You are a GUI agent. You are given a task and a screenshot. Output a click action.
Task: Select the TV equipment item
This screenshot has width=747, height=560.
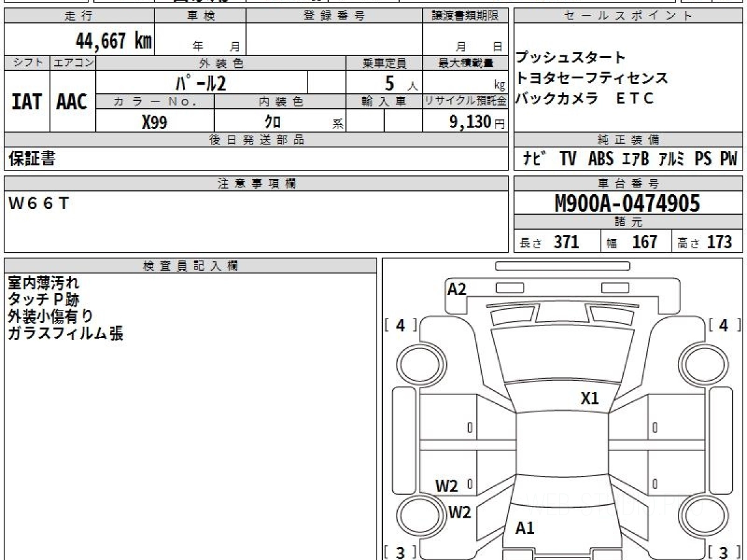click(x=568, y=159)
